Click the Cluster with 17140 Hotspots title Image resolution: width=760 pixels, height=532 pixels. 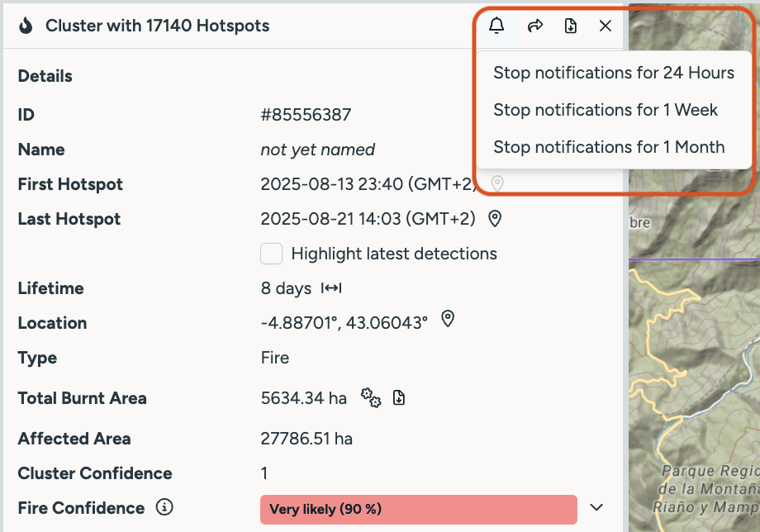point(158,26)
